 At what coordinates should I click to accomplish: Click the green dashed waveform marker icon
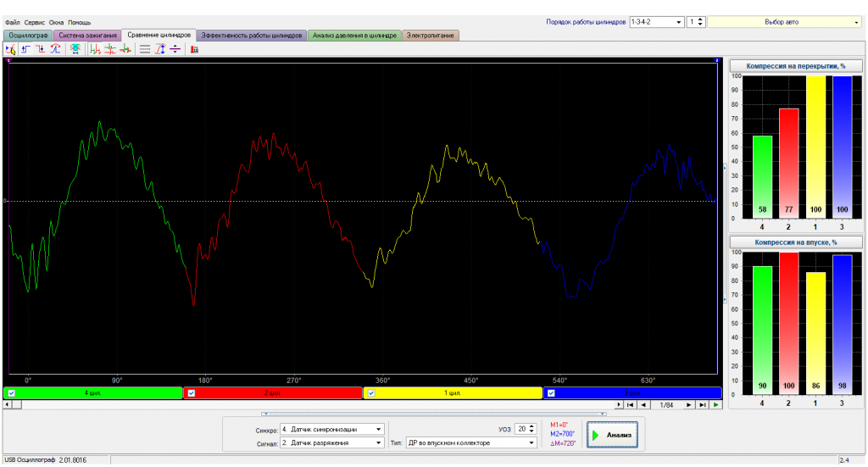[110, 49]
